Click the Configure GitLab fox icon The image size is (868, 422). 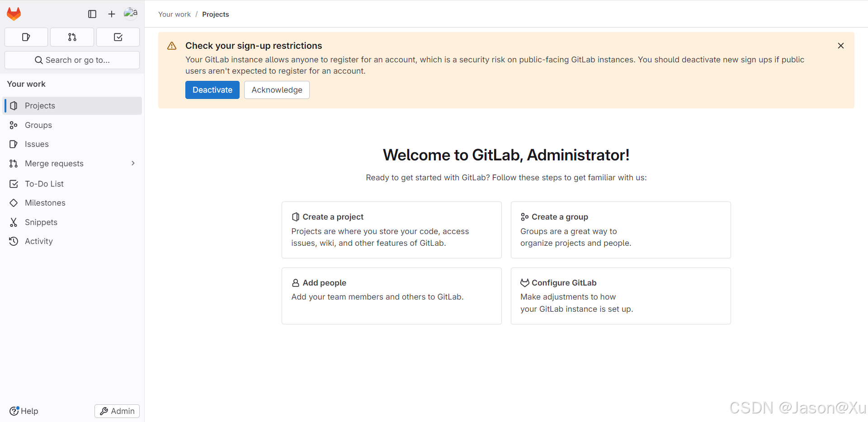[x=524, y=283]
